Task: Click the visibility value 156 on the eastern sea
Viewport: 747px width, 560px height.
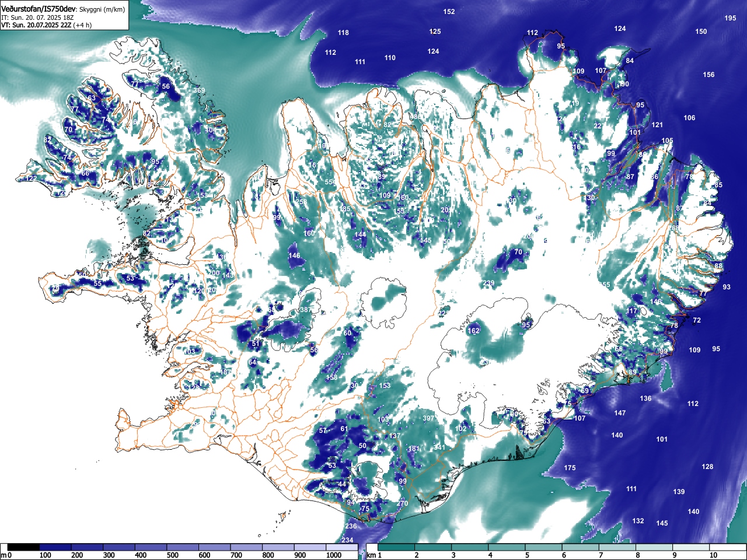Action: 708,75
